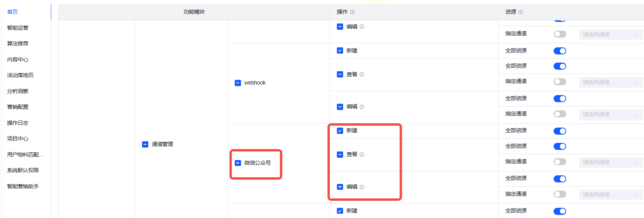Toggle the 微信公众号 查看 checkbox
Image resolution: width=644 pixels, height=218 pixels.
click(340, 155)
